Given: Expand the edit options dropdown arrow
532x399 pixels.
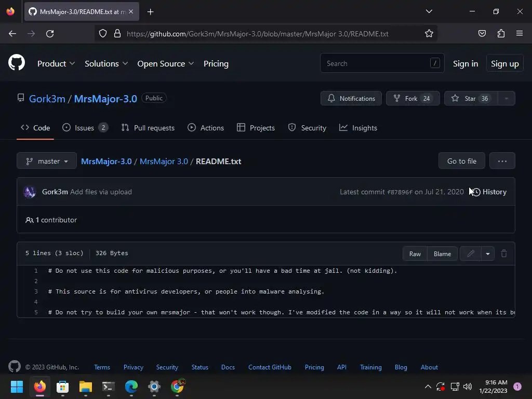Looking at the screenshot, I should (488, 254).
